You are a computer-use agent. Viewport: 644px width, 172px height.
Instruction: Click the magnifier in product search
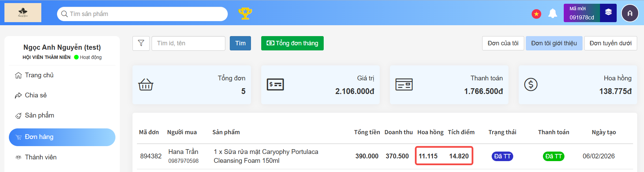point(64,14)
